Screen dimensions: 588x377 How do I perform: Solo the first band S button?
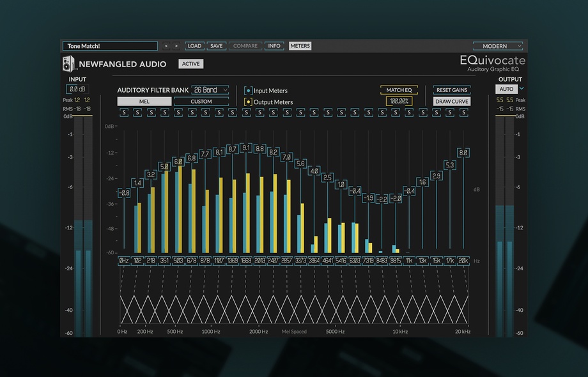coord(123,112)
